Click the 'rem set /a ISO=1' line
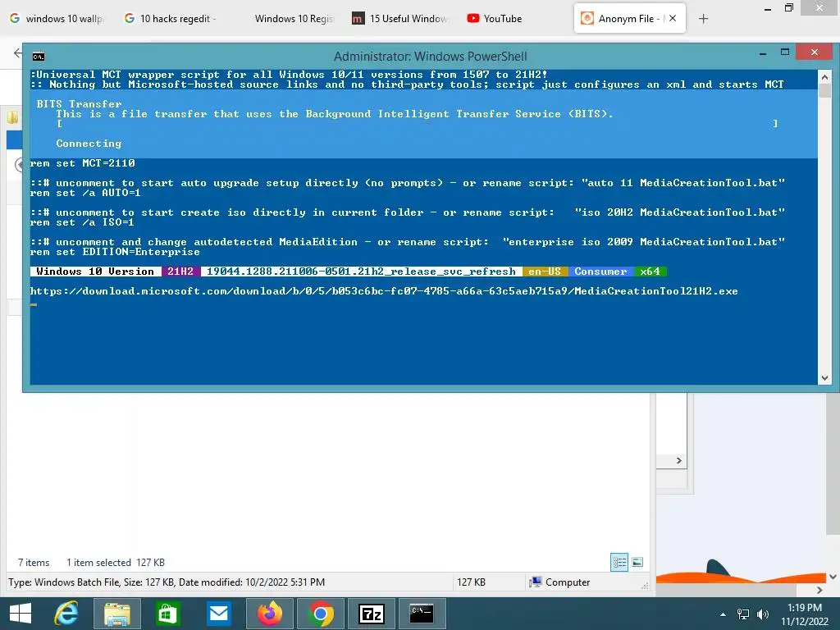The height and width of the screenshot is (630, 840). click(x=82, y=222)
